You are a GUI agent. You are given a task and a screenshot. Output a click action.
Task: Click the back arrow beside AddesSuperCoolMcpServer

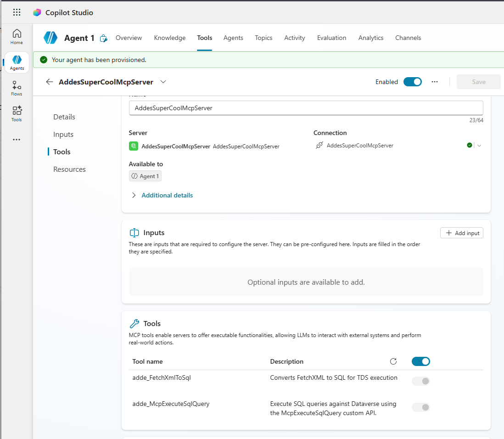[x=50, y=82]
